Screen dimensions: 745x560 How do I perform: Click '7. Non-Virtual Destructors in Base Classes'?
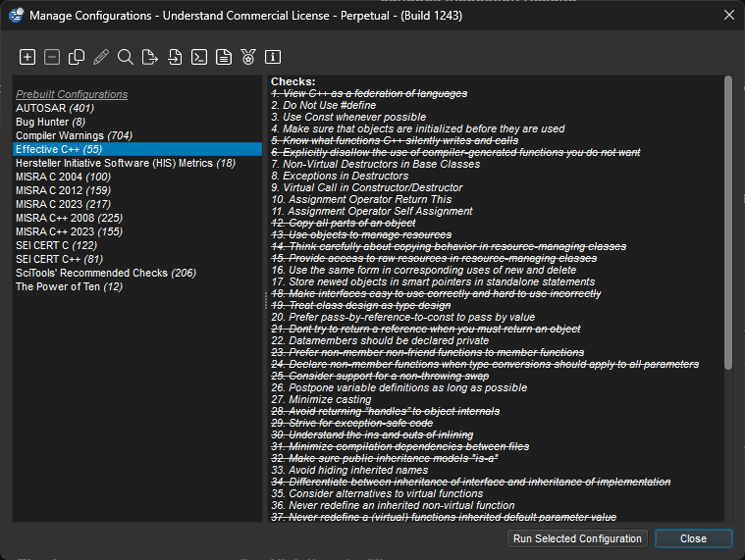pyautogui.click(x=375, y=164)
